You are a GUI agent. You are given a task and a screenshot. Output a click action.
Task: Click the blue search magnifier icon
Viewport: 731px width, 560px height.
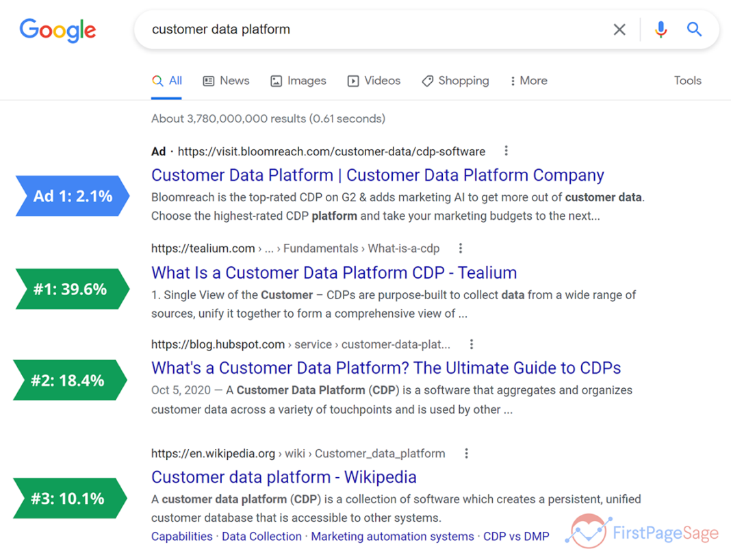tap(694, 29)
